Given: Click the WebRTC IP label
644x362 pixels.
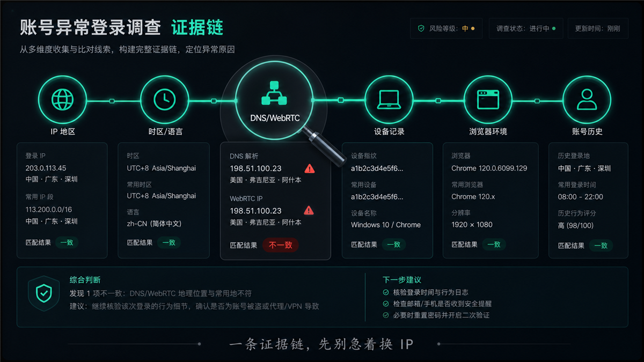Looking at the screenshot, I should pos(246,198).
